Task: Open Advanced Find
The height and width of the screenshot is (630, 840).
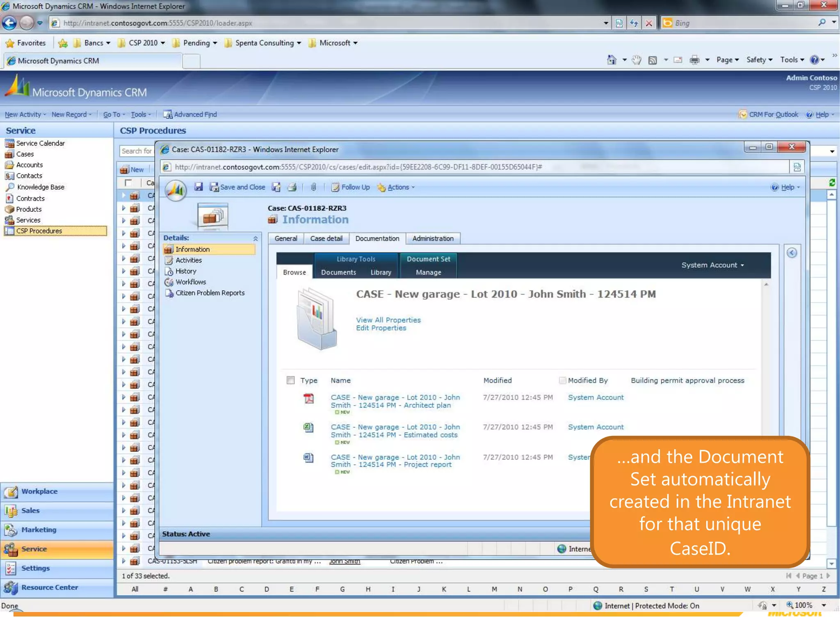Action: click(x=190, y=114)
